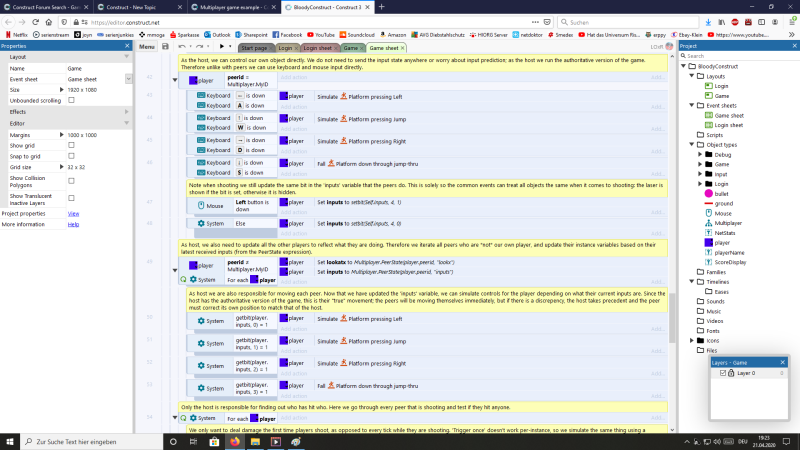Image resolution: width=800 pixels, height=450 pixels.
Task: Collapse the Timelines folder
Action: 692,282
